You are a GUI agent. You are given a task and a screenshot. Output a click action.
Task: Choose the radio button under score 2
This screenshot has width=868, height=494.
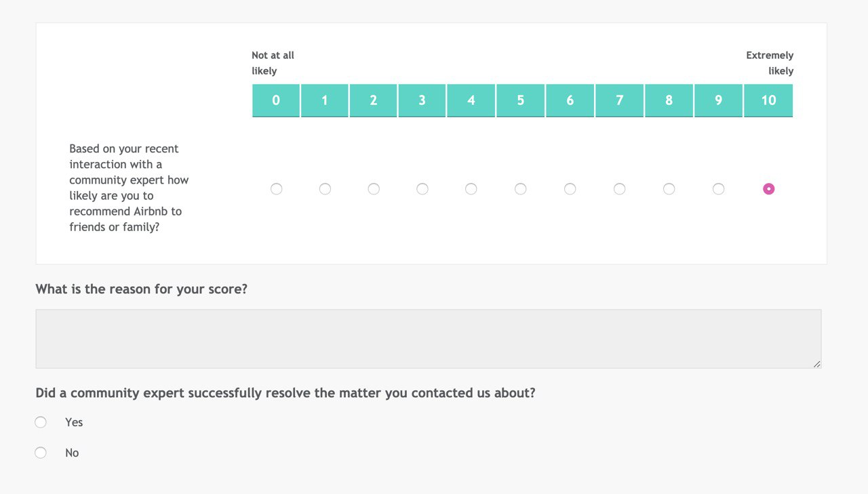pyautogui.click(x=374, y=189)
